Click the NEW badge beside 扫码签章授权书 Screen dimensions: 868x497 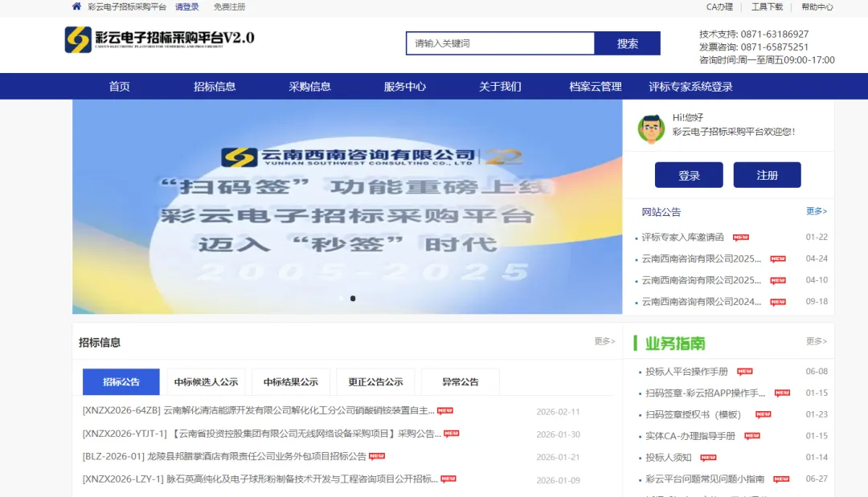pos(763,414)
